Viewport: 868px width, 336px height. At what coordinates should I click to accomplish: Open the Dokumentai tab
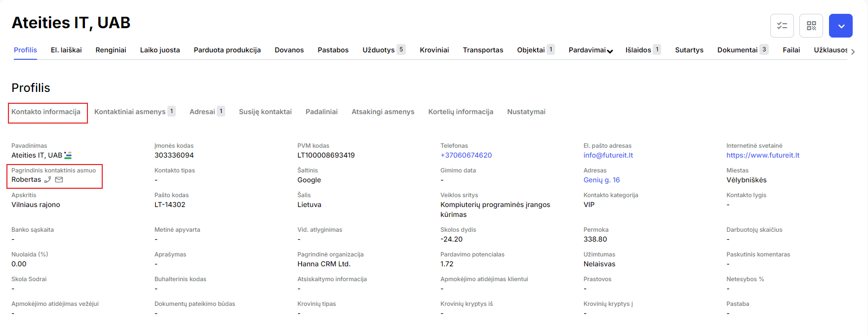[x=743, y=50]
